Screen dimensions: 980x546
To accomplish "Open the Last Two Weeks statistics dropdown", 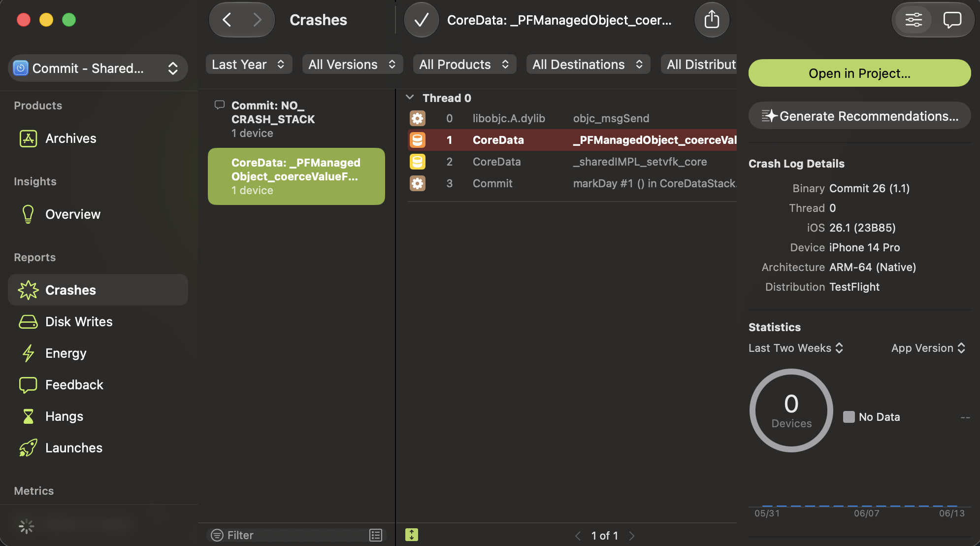I will (x=796, y=348).
